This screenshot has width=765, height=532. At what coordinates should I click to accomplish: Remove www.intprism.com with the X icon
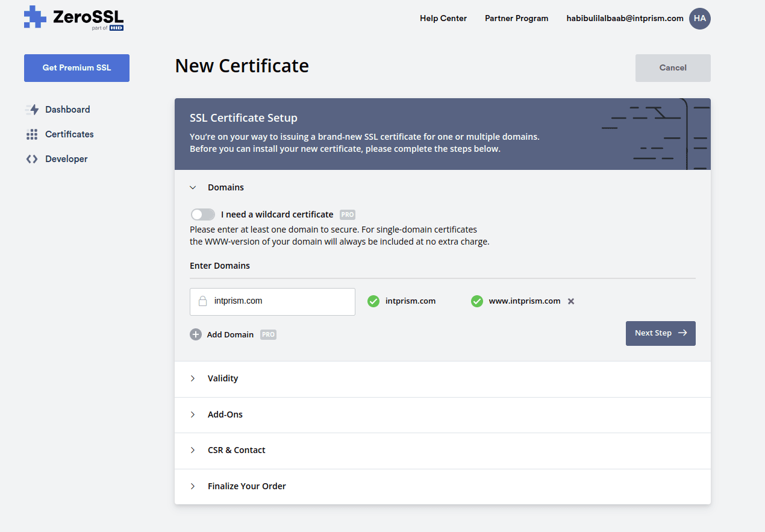coord(571,301)
